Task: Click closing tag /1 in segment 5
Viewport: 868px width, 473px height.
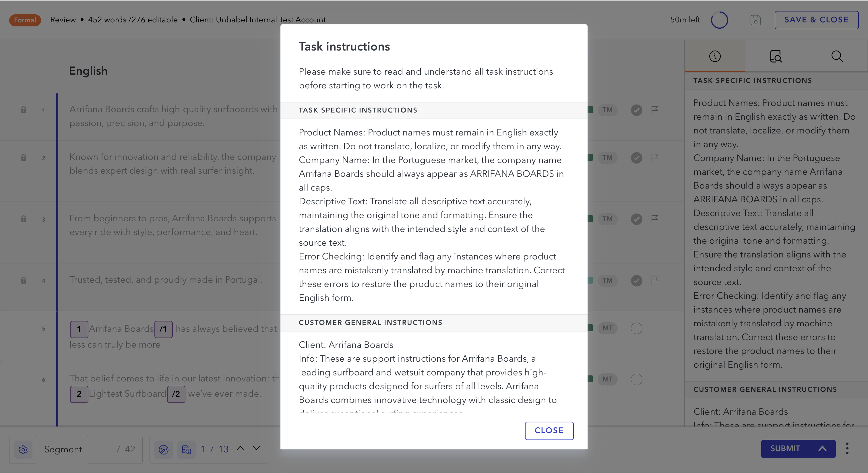Action: [x=163, y=329]
